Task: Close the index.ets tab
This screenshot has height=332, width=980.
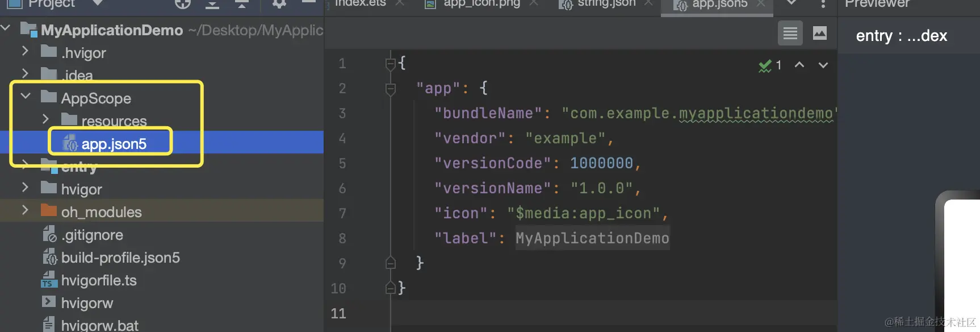Action: tap(400, 3)
